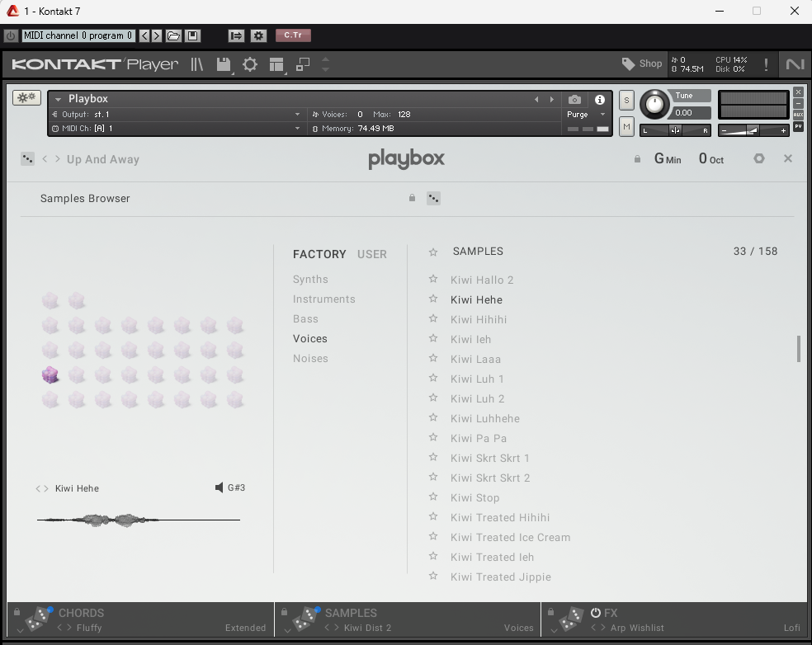The width and height of the screenshot is (812, 645).
Task: Click the C.Tr button
Action: point(293,35)
